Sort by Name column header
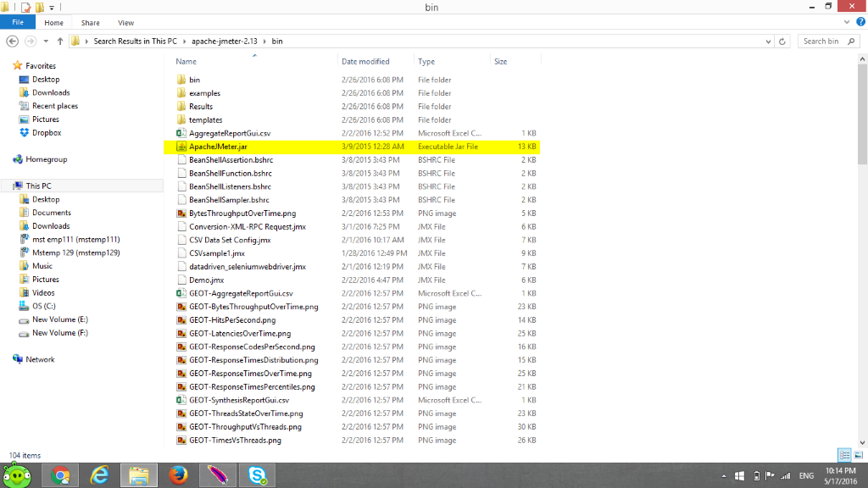This screenshot has height=488, width=868. 186,61
